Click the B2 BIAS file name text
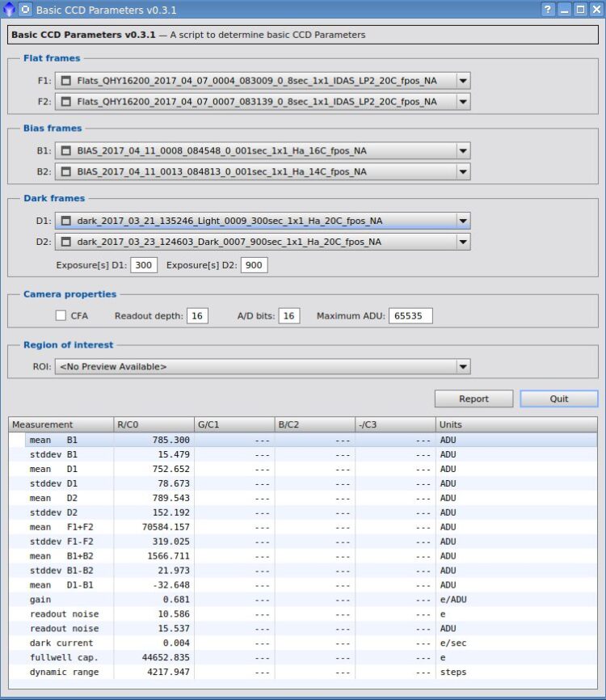This screenshot has width=606, height=700. point(221,172)
